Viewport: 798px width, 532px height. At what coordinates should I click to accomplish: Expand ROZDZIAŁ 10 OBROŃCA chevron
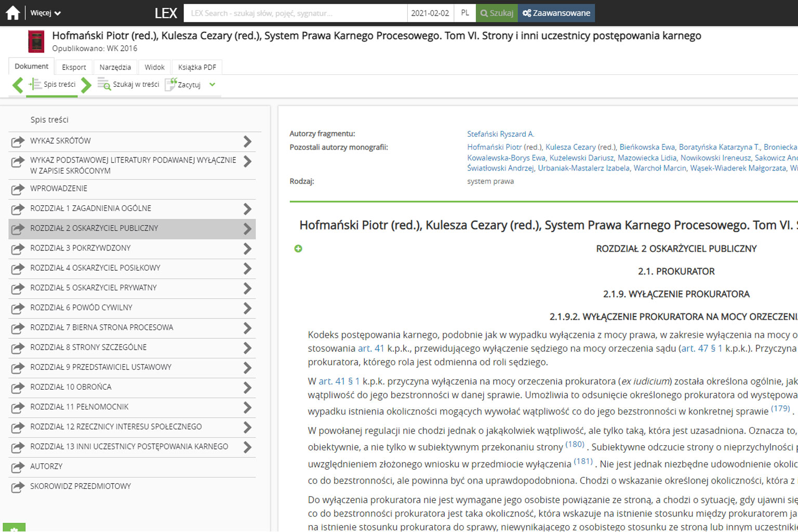point(247,388)
